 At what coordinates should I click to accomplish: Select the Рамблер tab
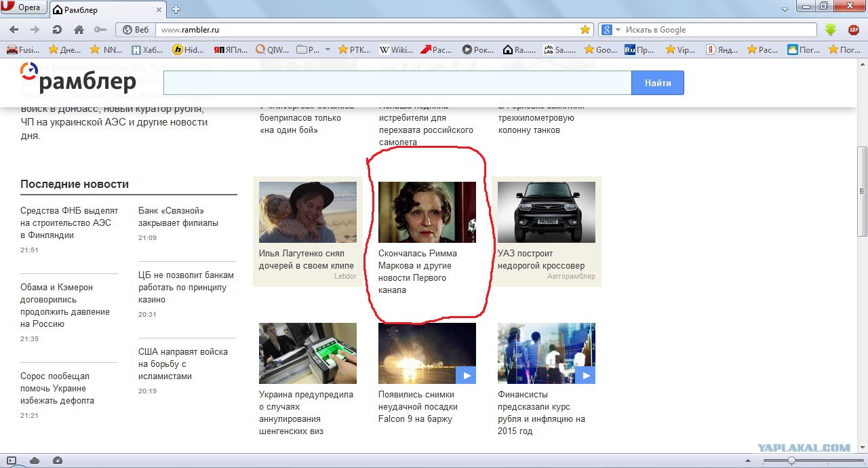pos(106,9)
